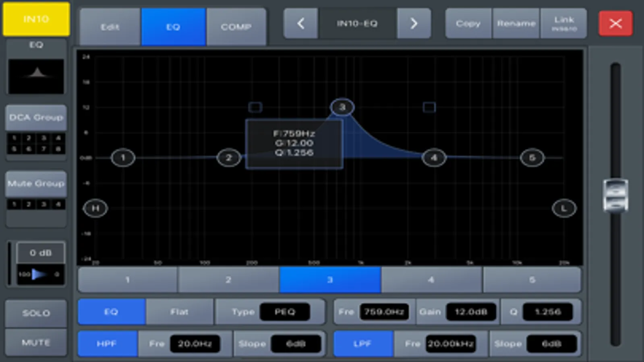Toggle the LPF filter on or off
The width and height of the screenshot is (644, 362).
point(363,344)
